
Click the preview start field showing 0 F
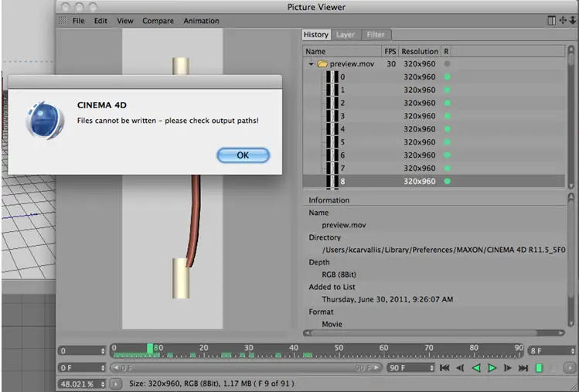[x=82, y=368]
